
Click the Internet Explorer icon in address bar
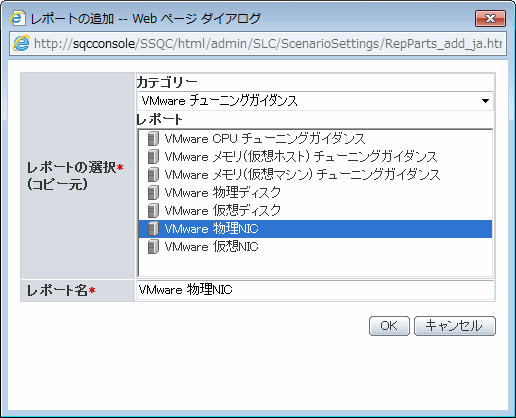[x=21, y=43]
